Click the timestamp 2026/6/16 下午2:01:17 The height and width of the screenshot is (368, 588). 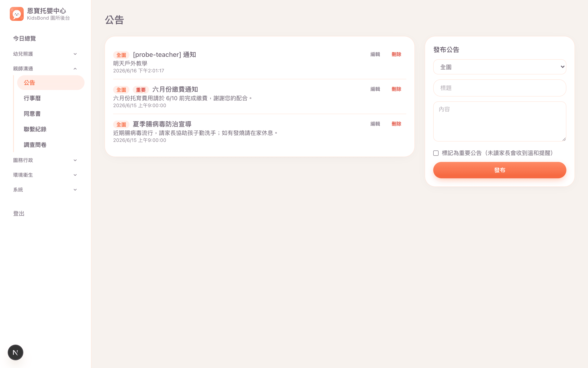click(138, 71)
